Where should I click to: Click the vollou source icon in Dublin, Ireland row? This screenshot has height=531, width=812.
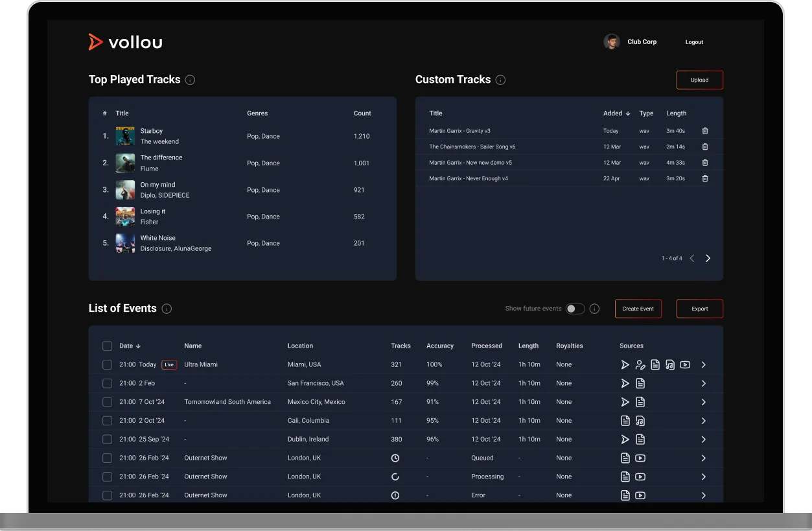tap(625, 440)
